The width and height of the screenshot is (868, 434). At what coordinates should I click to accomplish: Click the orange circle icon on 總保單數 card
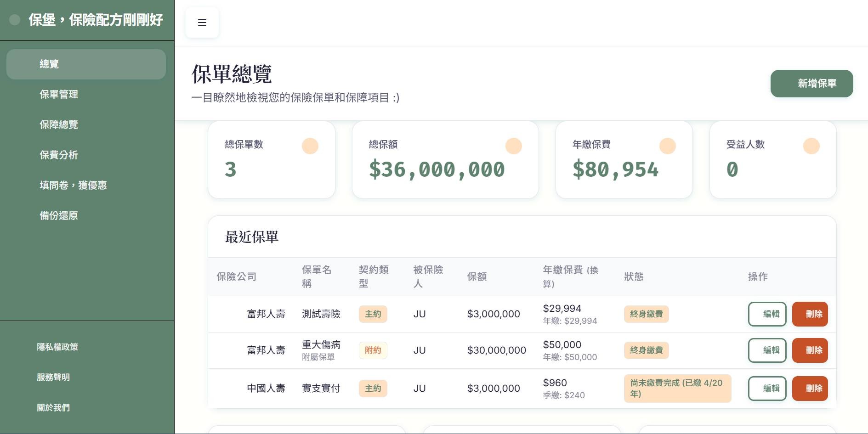[x=310, y=146]
